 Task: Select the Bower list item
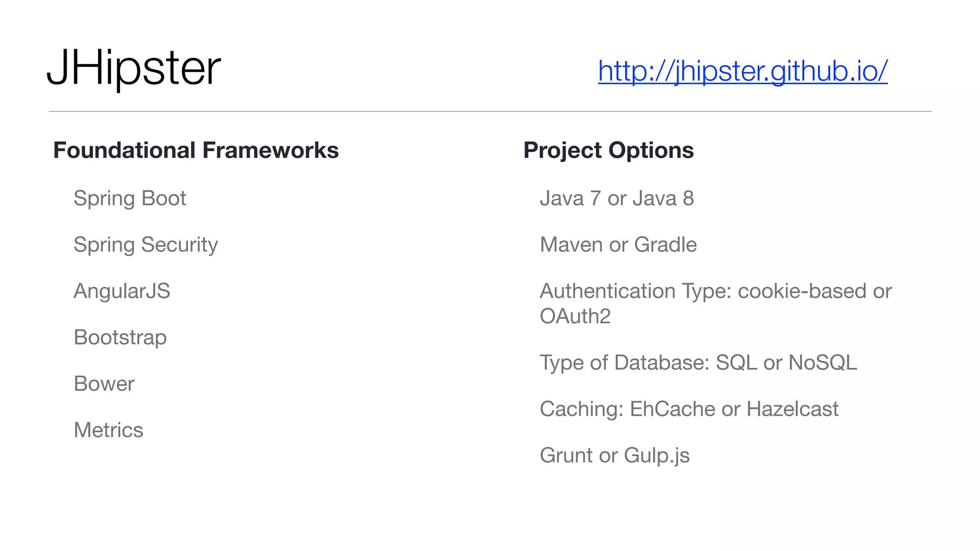[x=104, y=384]
